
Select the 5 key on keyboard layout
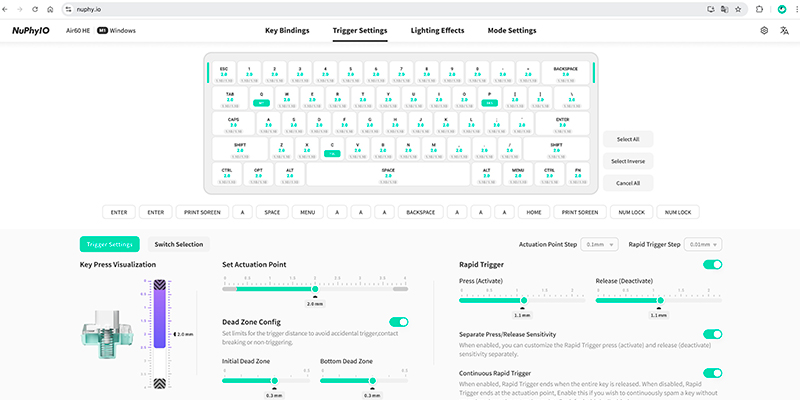[x=351, y=73]
